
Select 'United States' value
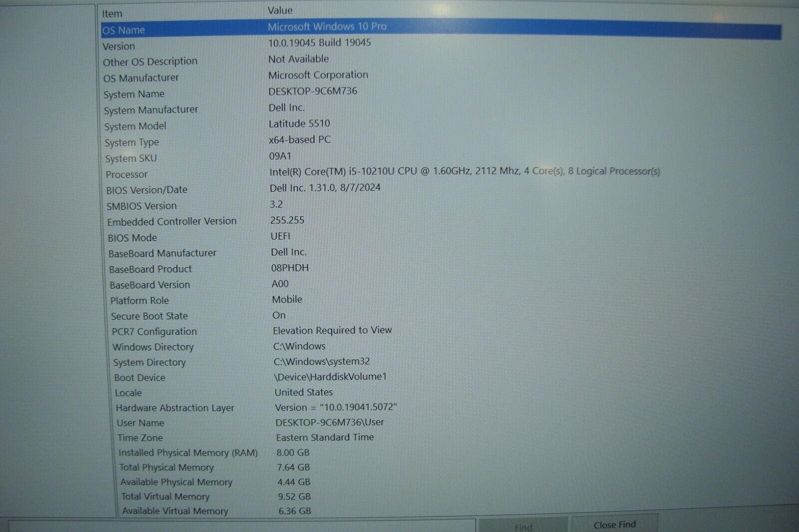coord(304,392)
